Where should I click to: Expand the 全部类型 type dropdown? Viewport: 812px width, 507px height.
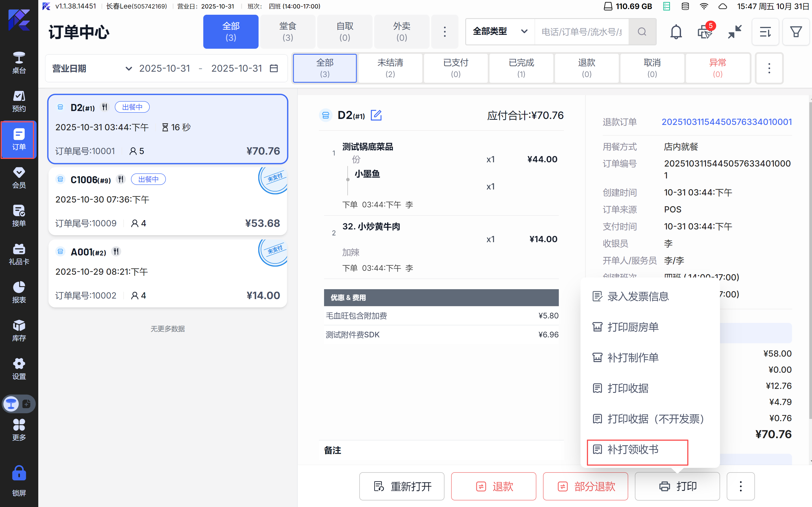pos(500,32)
